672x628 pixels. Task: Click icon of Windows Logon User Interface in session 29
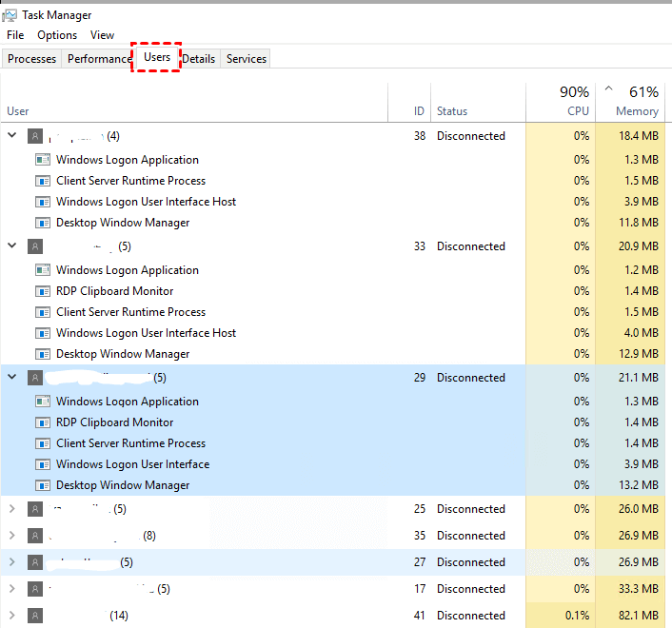42,464
